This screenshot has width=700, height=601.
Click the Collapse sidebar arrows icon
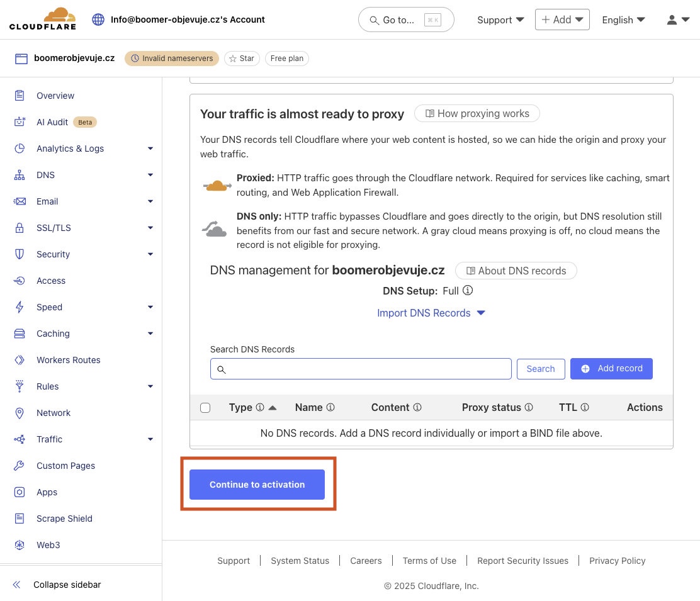pyautogui.click(x=16, y=585)
